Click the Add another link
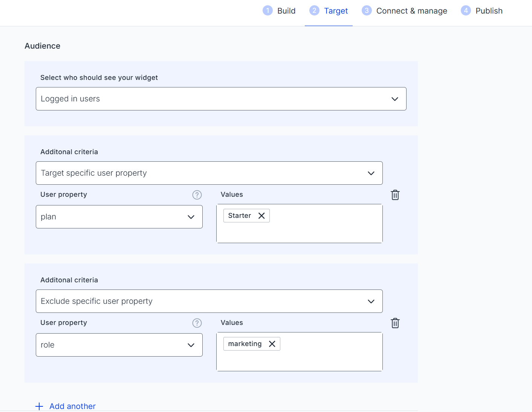Screen dimensions: 532x412 coord(72,406)
